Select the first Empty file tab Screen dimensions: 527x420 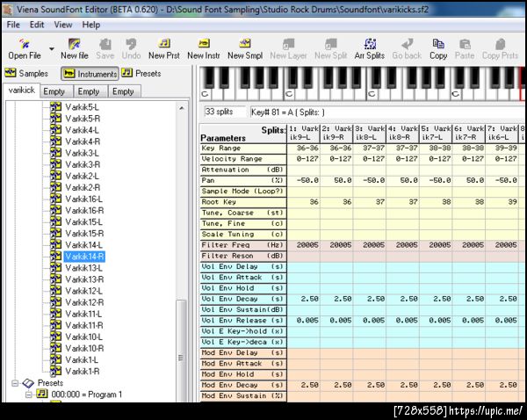tap(56, 91)
